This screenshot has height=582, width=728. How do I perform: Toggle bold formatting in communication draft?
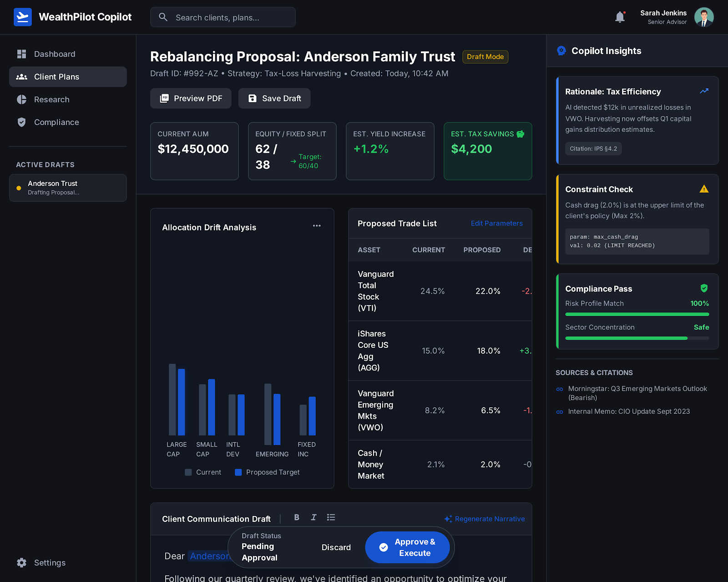297,517
